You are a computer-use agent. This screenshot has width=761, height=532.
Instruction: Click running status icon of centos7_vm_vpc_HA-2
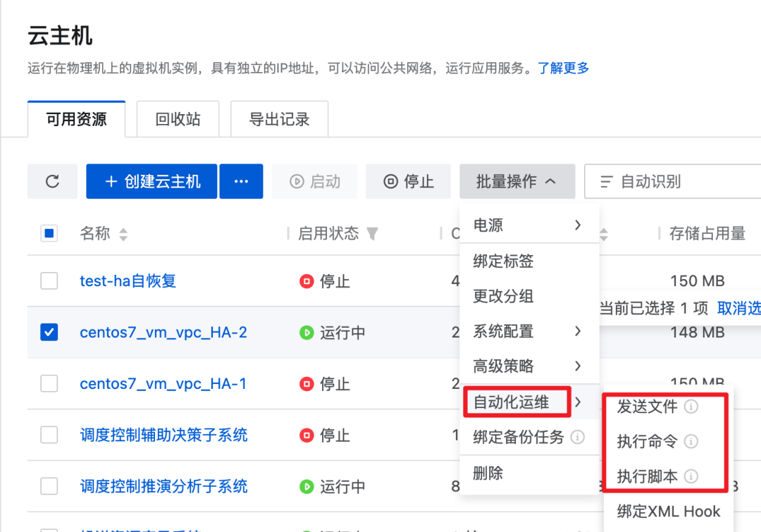(307, 333)
